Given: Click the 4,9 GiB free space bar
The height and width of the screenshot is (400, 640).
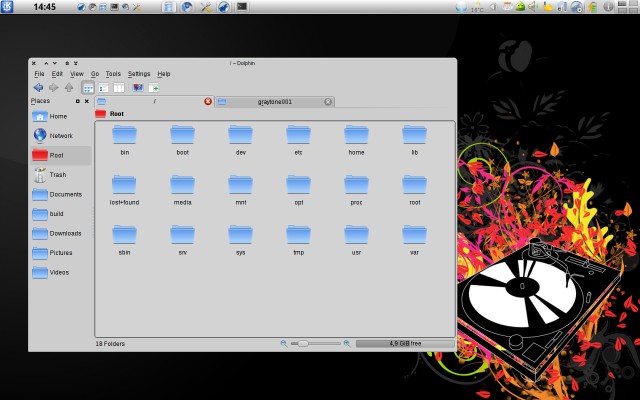Looking at the screenshot, I should point(405,344).
